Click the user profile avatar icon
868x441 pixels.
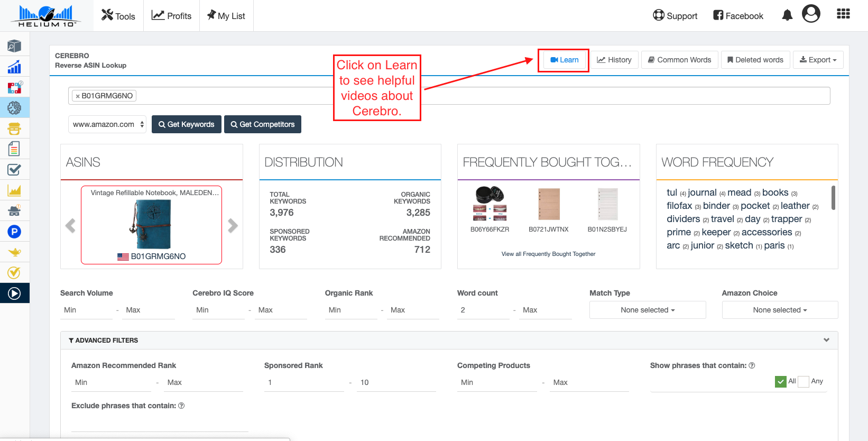pos(811,14)
